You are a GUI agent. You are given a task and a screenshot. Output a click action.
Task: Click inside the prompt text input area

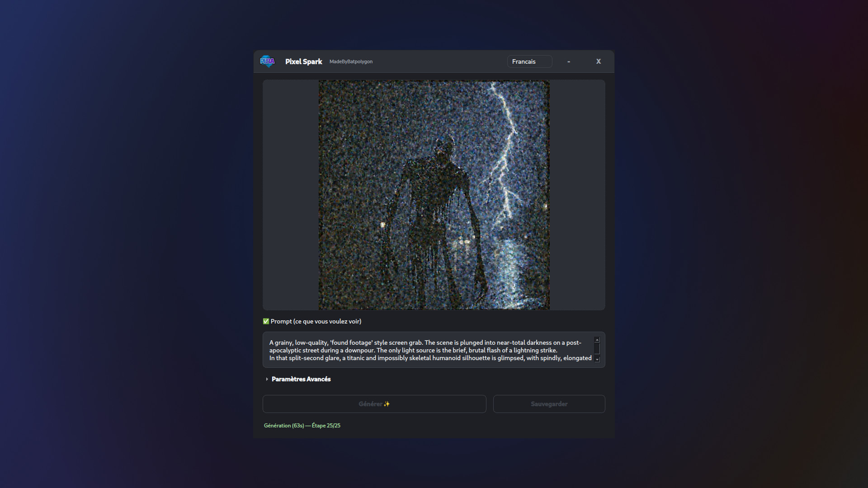pos(429,350)
